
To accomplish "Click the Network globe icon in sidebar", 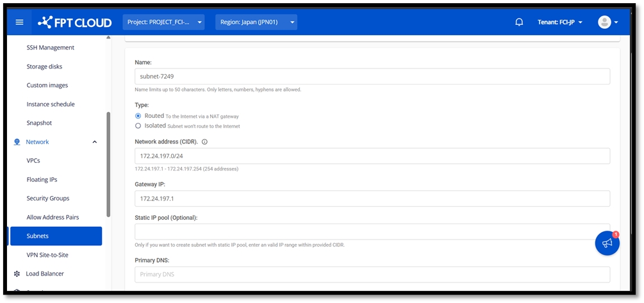I will (x=17, y=142).
